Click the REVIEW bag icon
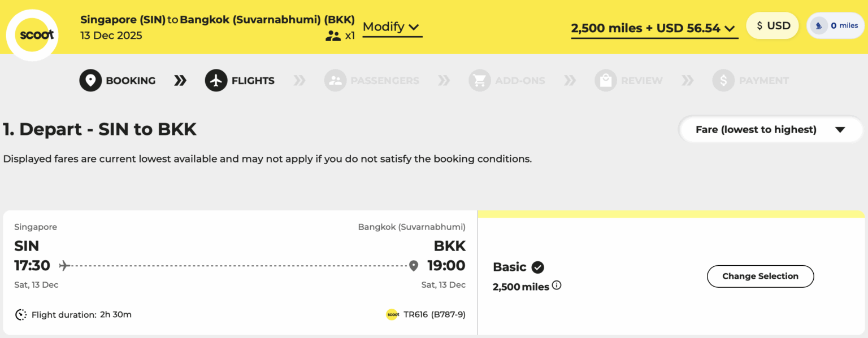This screenshot has height=338, width=868. tap(606, 80)
